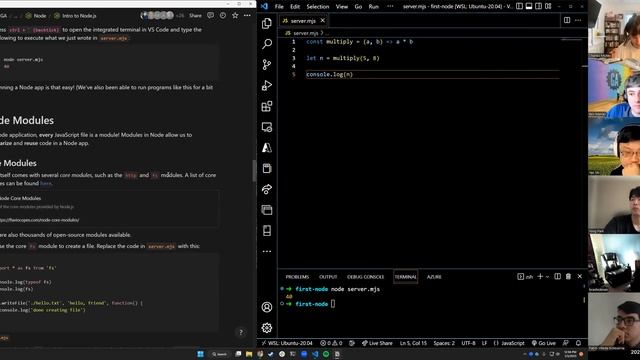Open the Node Core Modules bookmark card
This screenshot has width=640, height=360.
[109, 209]
